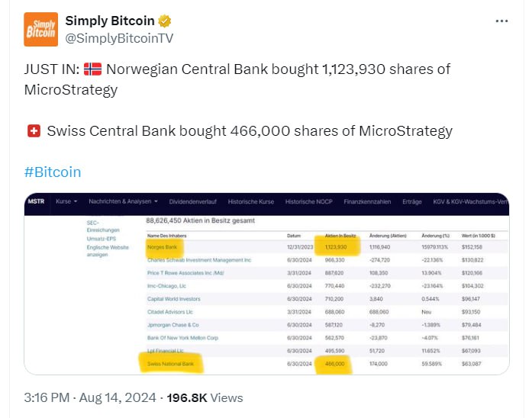This screenshot has width=532, height=418.
Task: Click the MSTR ticker label
Action: point(36,201)
